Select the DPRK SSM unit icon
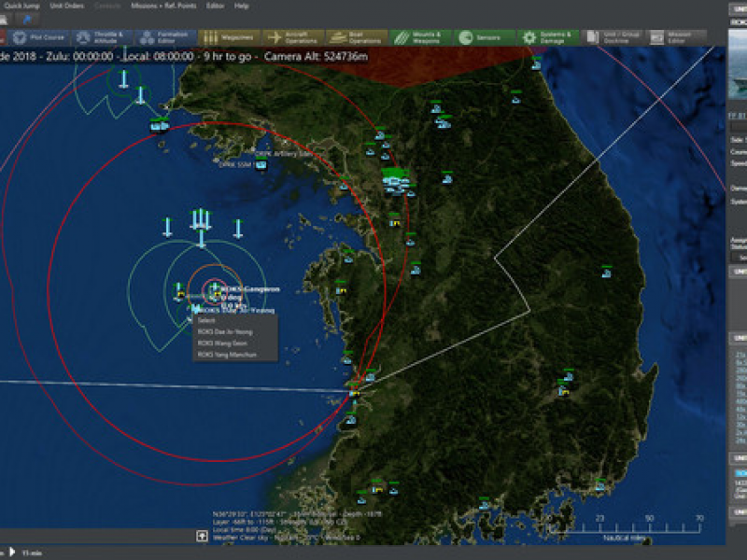The height and width of the screenshot is (560, 747). [x=261, y=165]
